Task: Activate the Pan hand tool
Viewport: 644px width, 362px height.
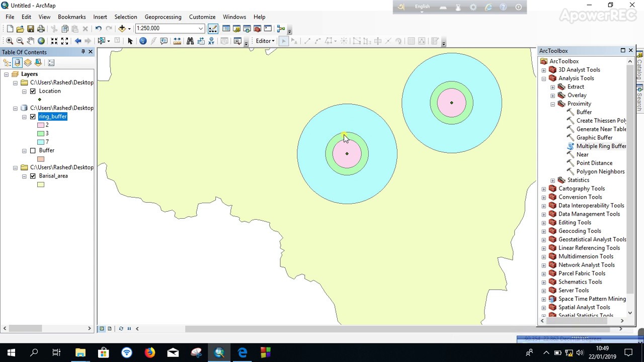Action: (x=31, y=41)
